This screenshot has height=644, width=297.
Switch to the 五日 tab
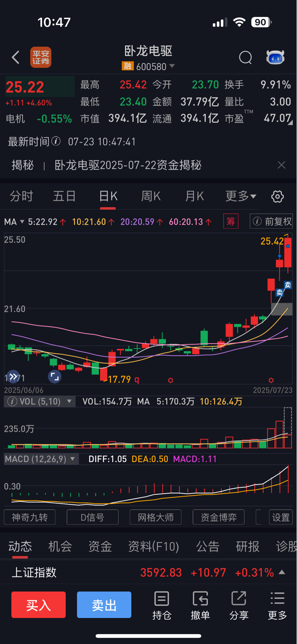(x=64, y=196)
